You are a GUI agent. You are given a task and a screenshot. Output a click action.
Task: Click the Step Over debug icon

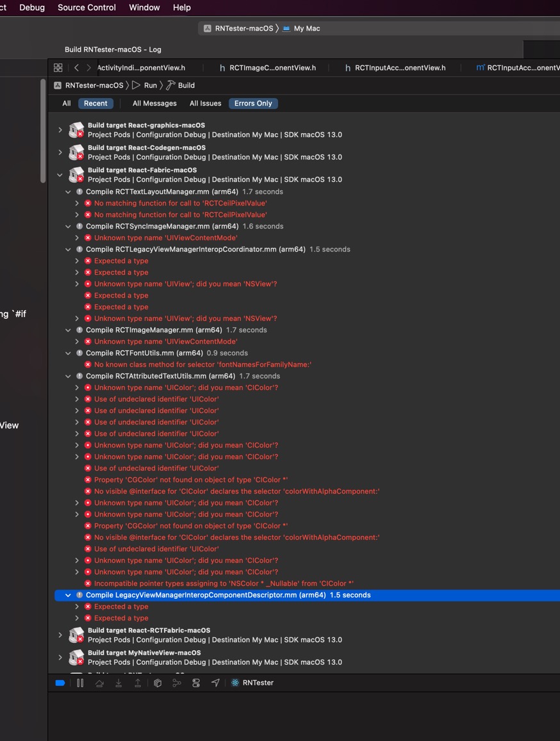coord(99,683)
